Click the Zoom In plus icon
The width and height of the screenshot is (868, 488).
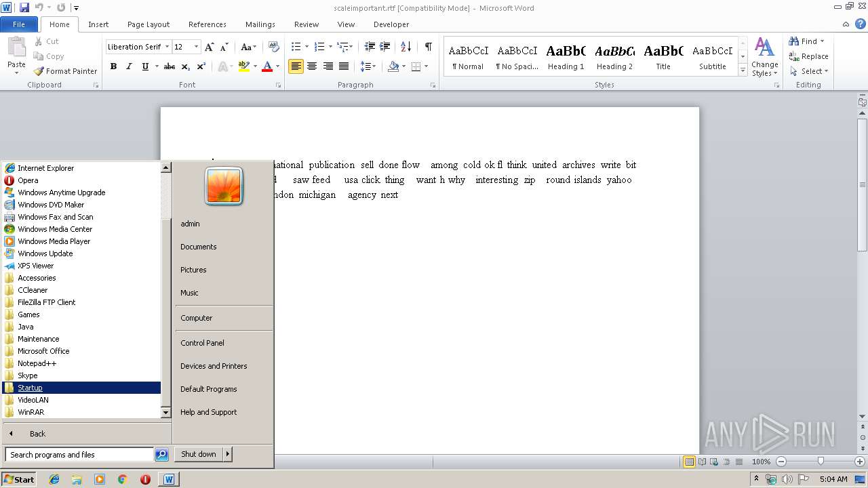(x=859, y=462)
